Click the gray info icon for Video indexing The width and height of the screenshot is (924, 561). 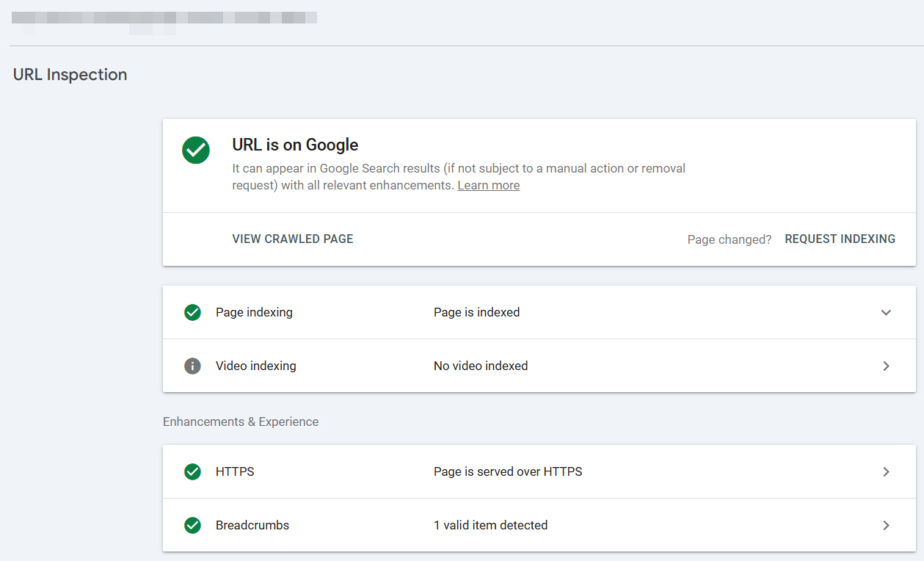(x=192, y=366)
